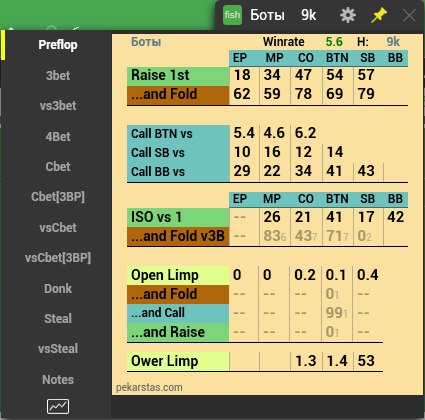Click Raise-and-Fold CO value 78
Image resolution: width=425 pixels, height=420 pixels.
tap(303, 94)
